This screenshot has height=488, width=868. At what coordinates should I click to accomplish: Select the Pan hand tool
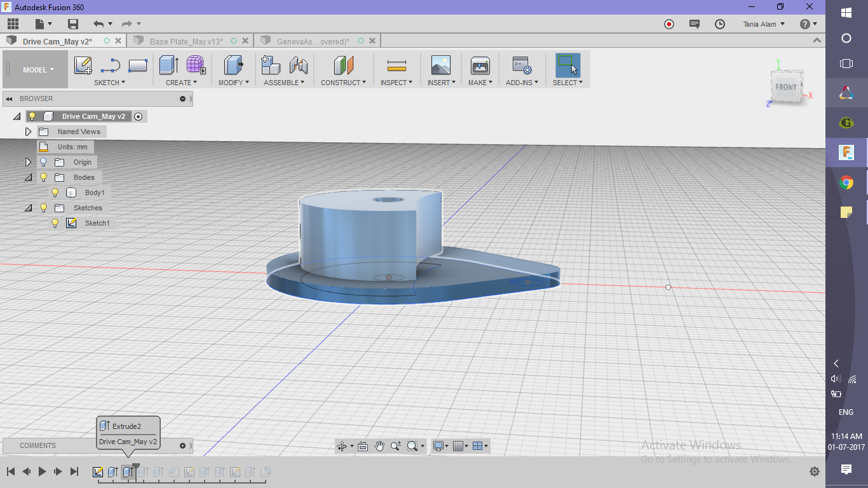pyautogui.click(x=379, y=446)
